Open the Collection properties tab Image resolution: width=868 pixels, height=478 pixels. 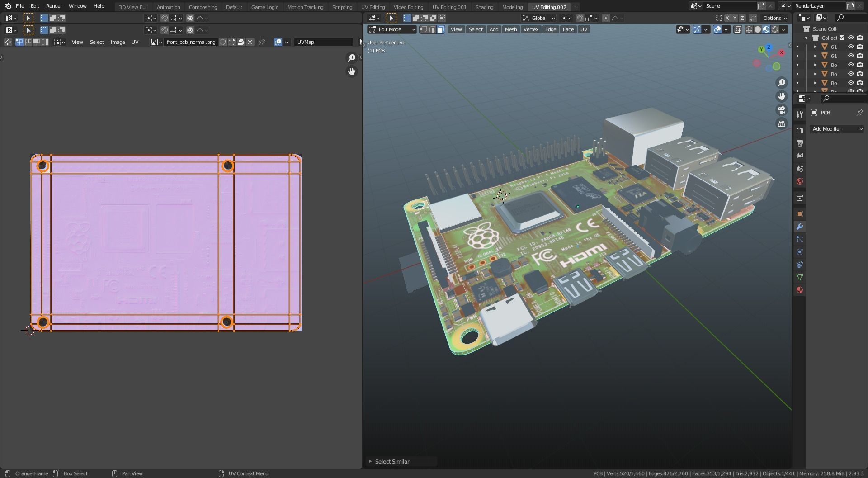[x=800, y=198]
